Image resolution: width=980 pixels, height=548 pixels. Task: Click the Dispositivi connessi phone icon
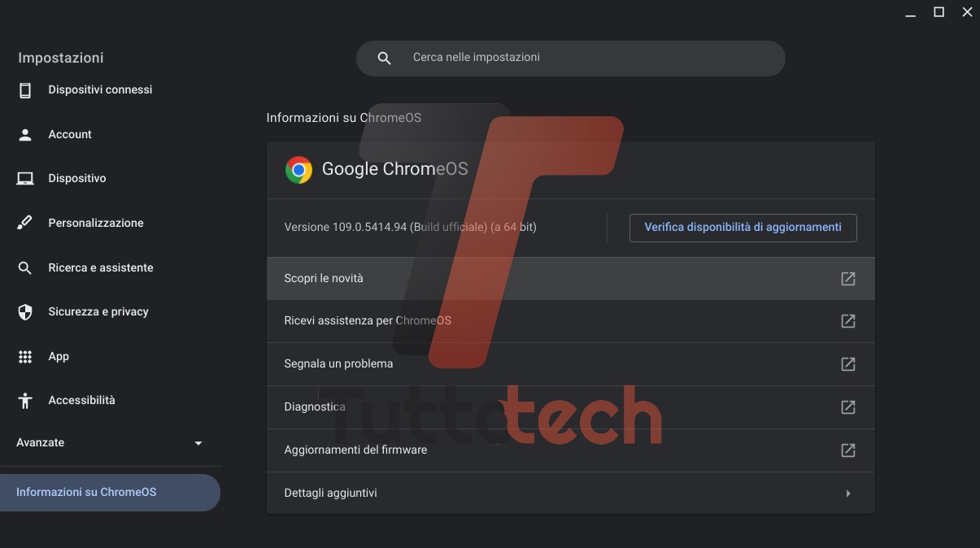(x=25, y=90)
